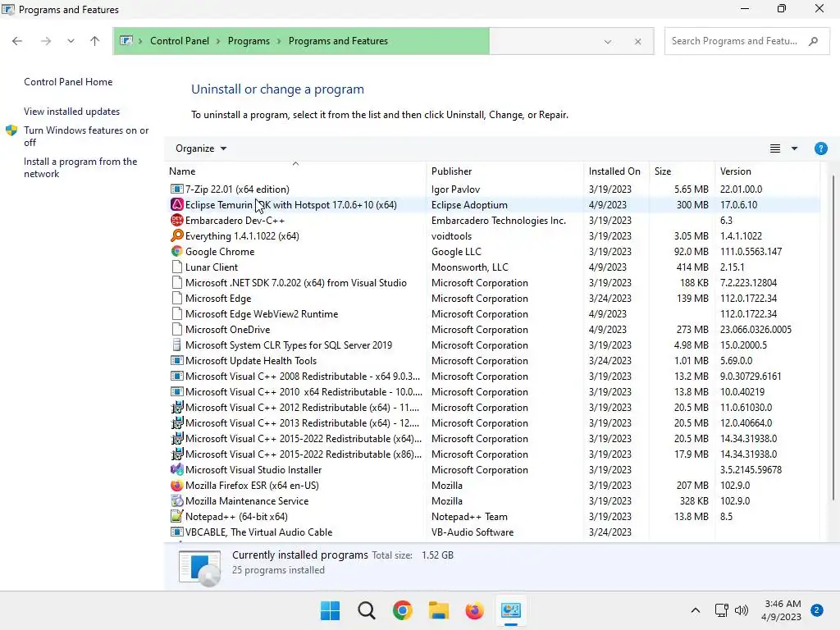Click the Everything search app icon
Screen dimensions: 840x630
click(176, 235)
